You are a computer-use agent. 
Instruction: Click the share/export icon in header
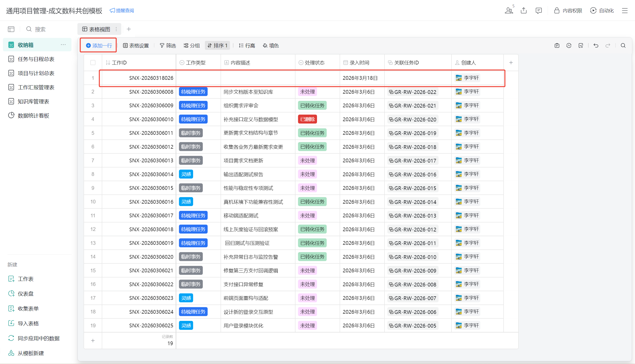pyautogui.click(x=524, y=10)
